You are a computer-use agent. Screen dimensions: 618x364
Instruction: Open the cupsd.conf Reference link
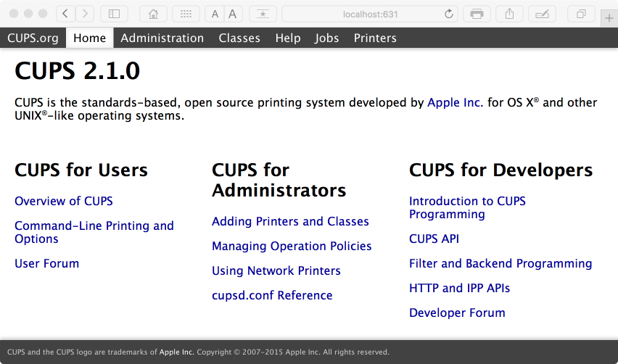coord(272,295)
